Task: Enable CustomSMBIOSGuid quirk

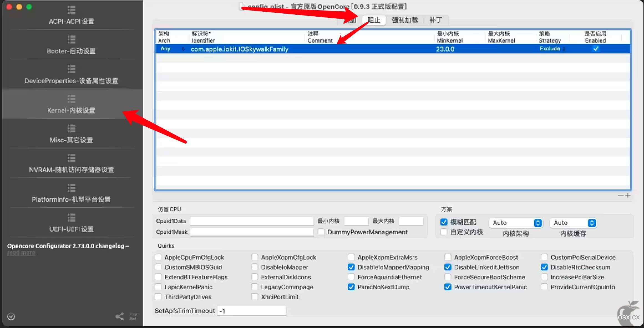Action: [158, 267]
